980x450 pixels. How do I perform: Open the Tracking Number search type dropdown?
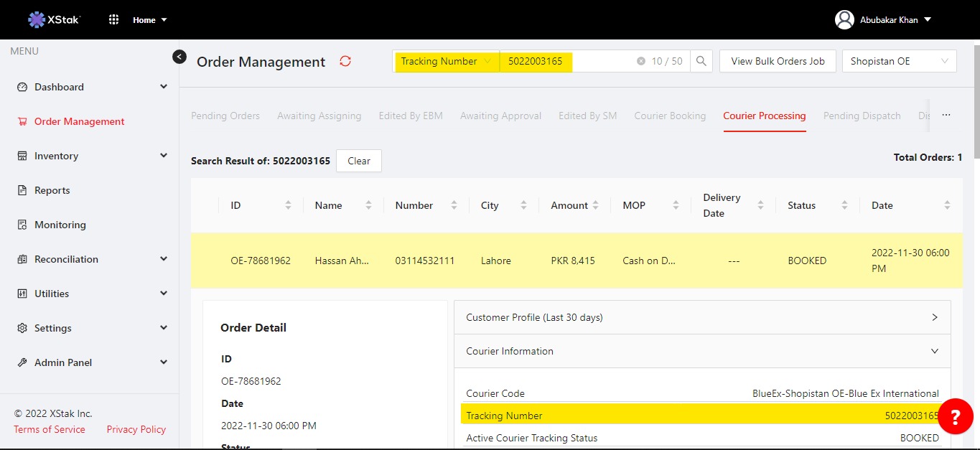(x=446, y=62)
